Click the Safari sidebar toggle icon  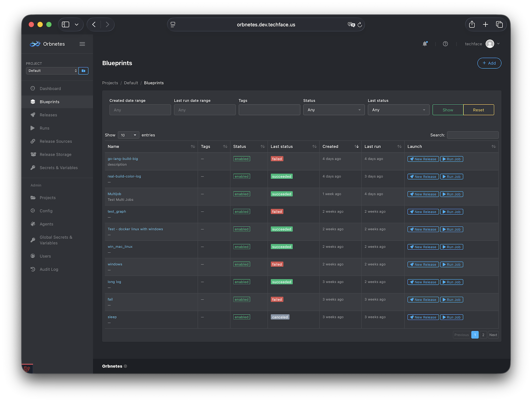tap(66, 25)
